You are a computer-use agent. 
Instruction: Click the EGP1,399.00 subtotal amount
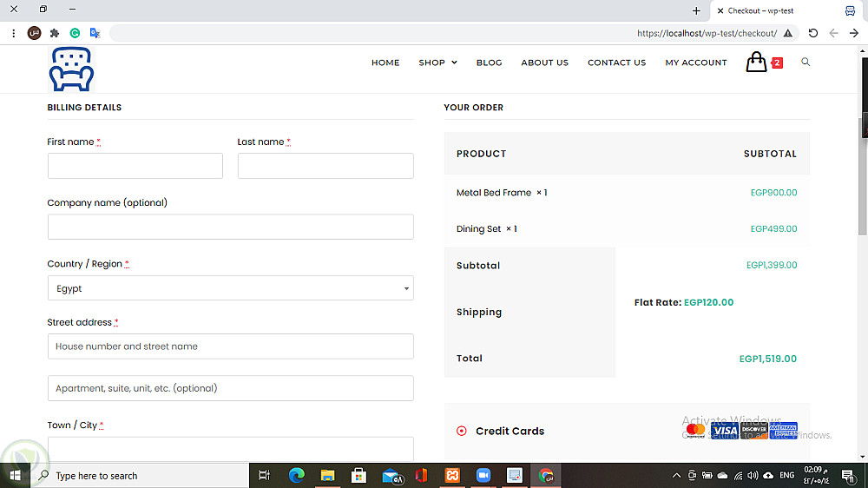coord(772,266)
